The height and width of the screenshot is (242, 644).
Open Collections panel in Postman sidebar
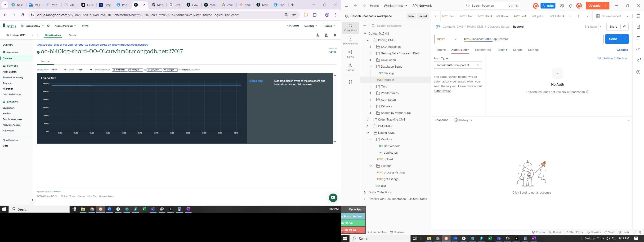(x=350, y=27)
